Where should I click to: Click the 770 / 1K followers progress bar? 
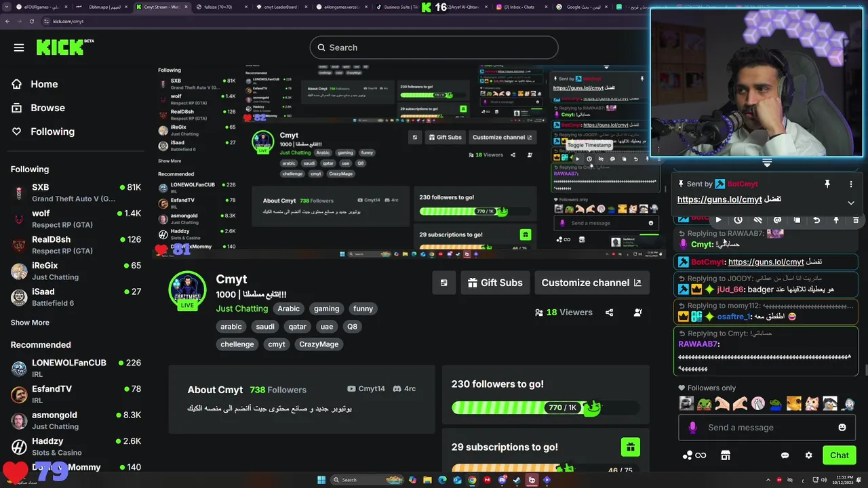coord(545,407)
